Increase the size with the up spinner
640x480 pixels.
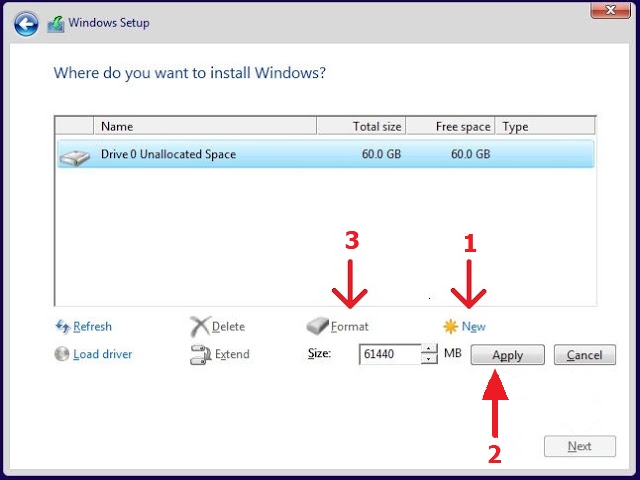click(x=429, y=349)
